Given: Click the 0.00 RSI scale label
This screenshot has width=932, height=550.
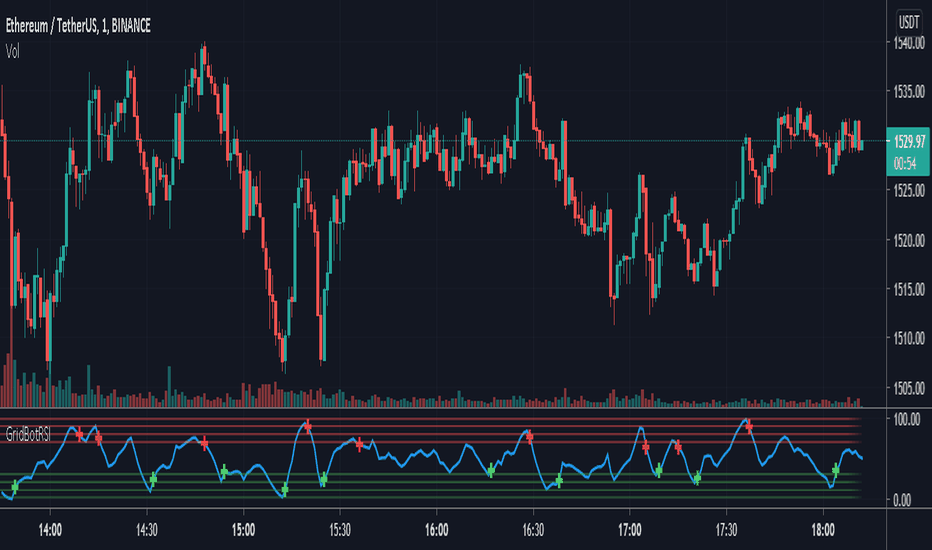Looking at the screenshot, I should [902, 500].
